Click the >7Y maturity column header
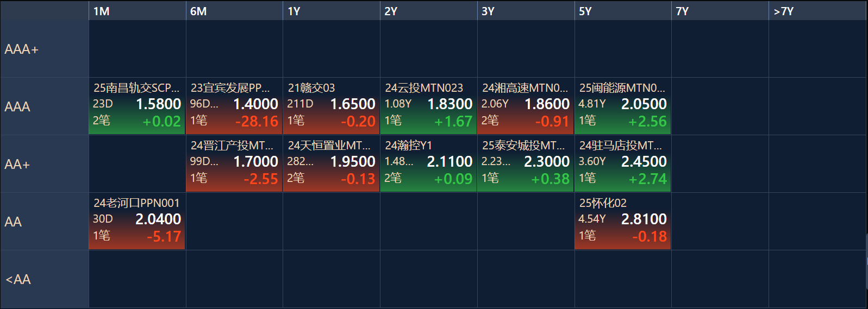 [x=817, y=11]
